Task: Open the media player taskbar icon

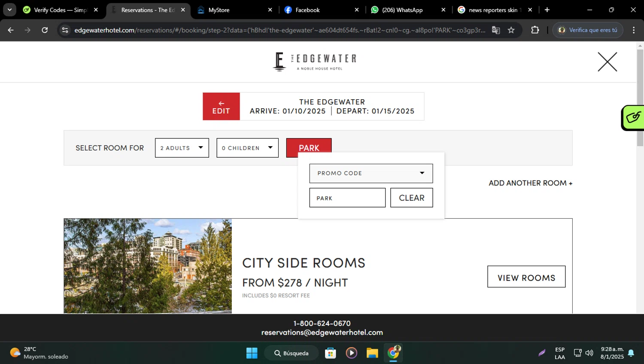Action: point(351,353)
